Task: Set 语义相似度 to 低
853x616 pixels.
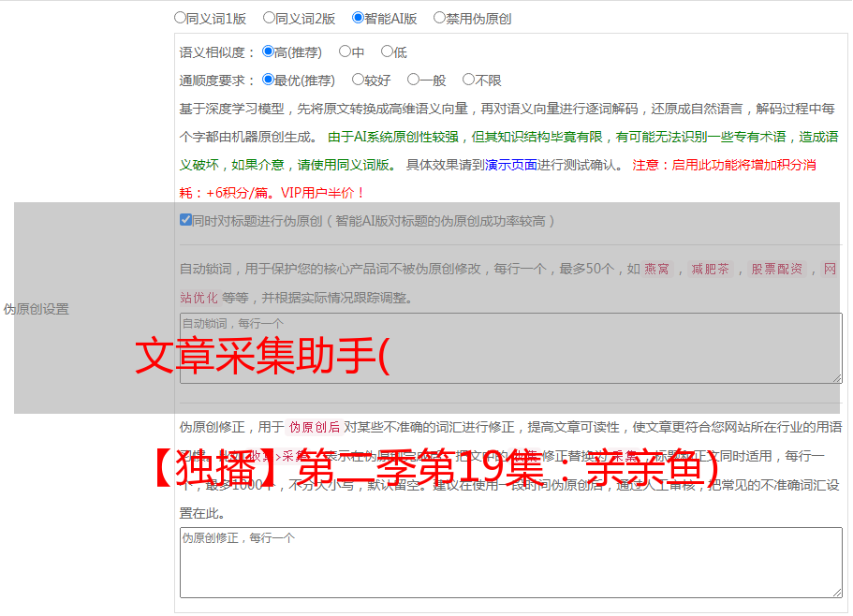Action: click(x=387, y=51)
